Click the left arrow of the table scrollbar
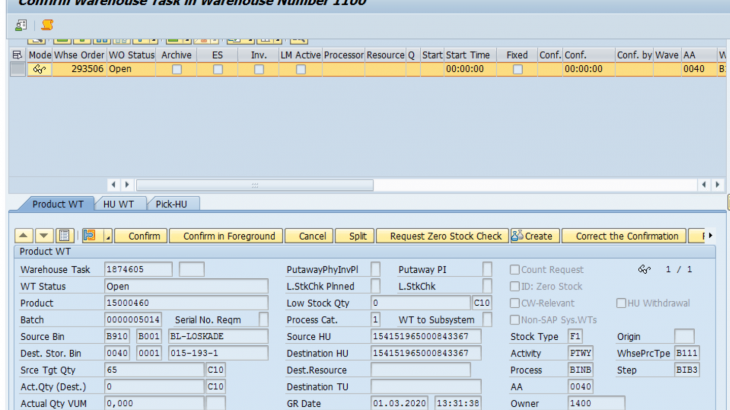 click(x=113, y=185)
